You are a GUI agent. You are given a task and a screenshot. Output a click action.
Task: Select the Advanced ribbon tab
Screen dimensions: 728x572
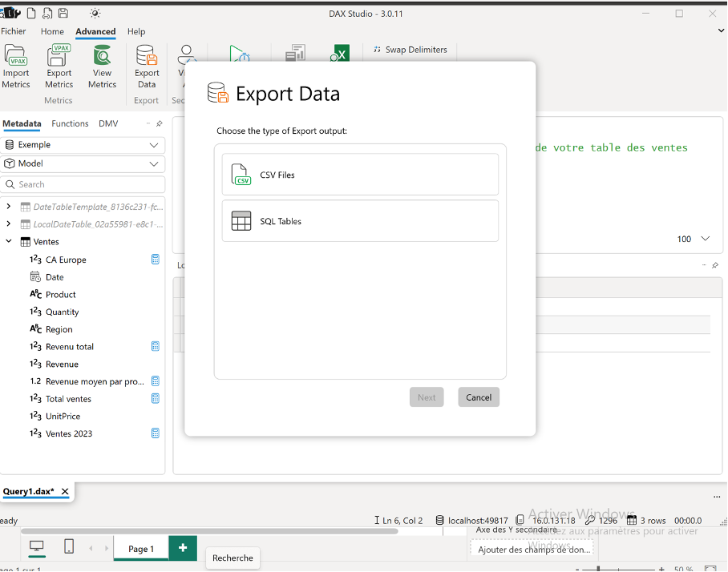[95, 31]
